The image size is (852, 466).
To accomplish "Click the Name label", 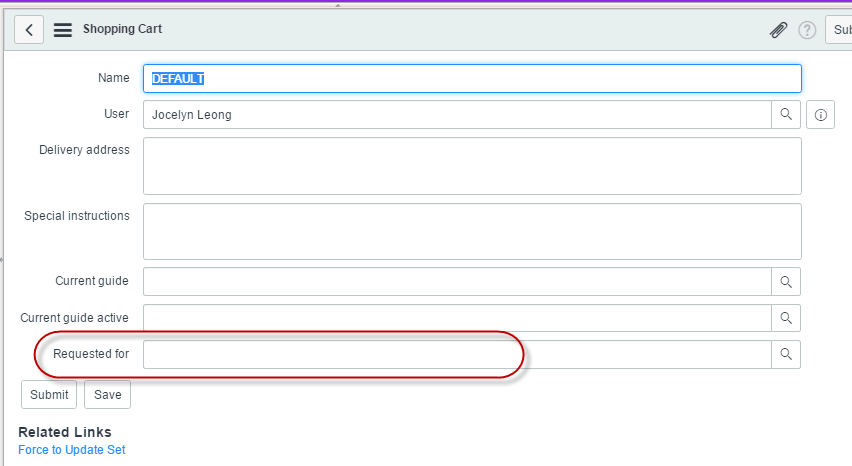I will [114, 78].
